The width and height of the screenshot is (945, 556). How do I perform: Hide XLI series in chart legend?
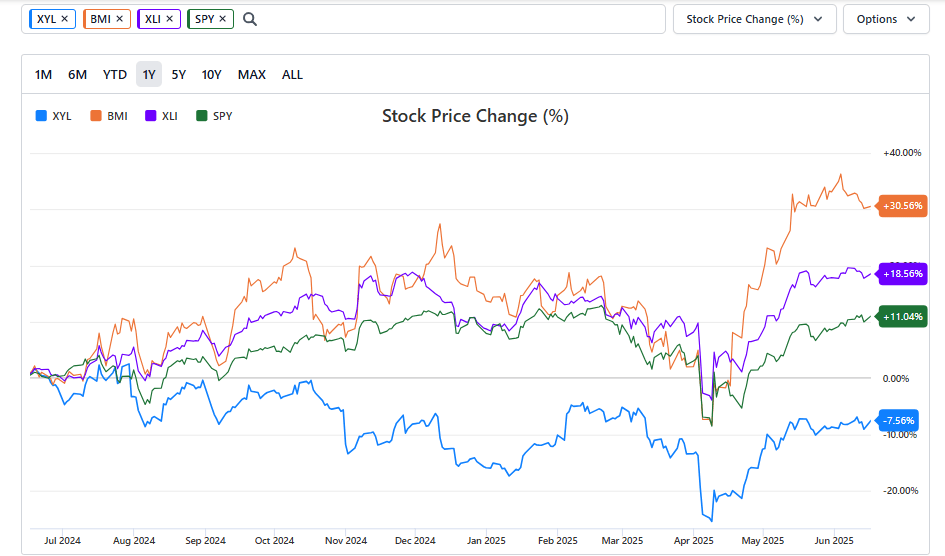point(160,116)
